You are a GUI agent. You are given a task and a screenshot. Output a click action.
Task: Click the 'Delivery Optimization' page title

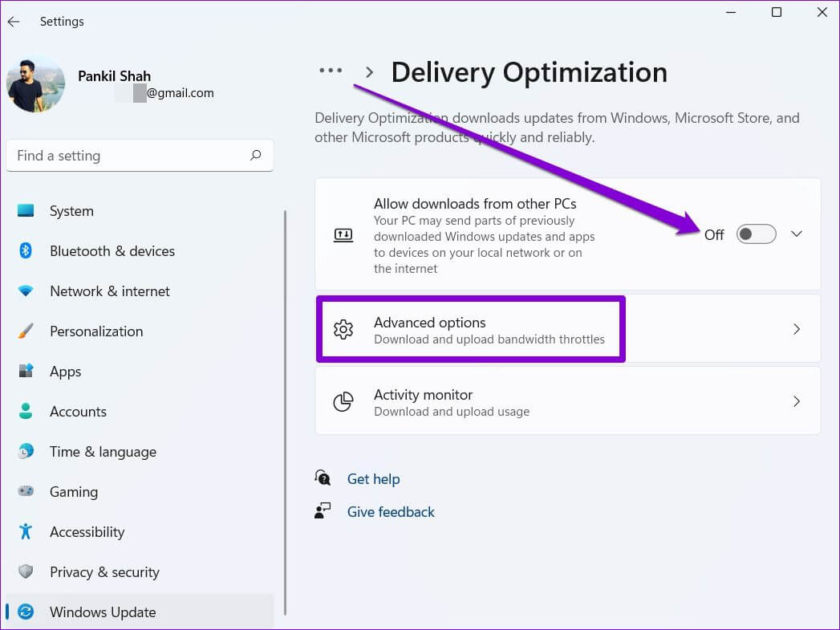click(x=530, y=72)
